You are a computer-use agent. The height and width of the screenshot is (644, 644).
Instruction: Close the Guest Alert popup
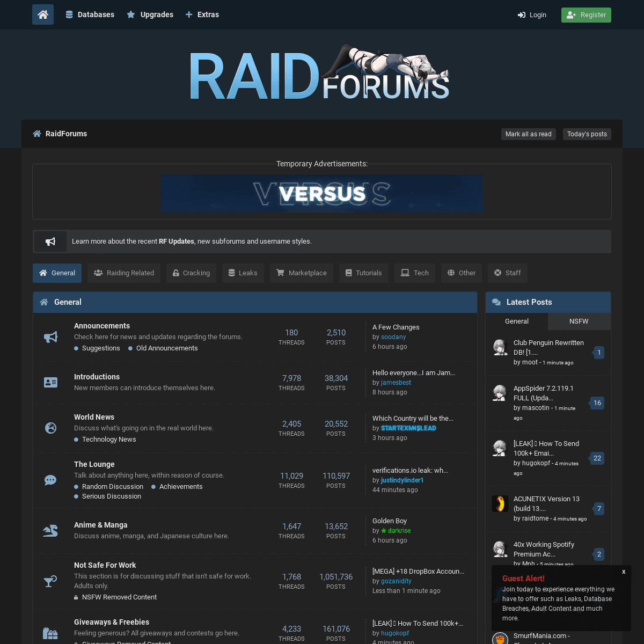624,572
